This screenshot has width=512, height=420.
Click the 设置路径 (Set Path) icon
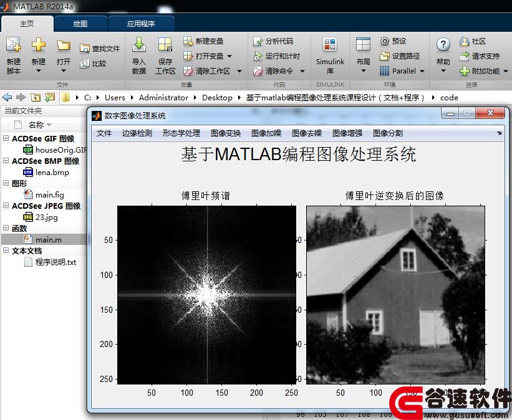385,56
